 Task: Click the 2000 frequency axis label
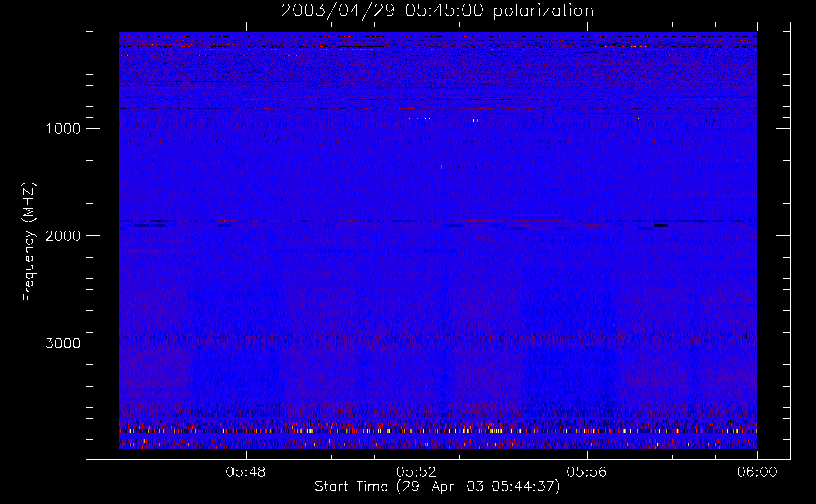tap(63, 236)
